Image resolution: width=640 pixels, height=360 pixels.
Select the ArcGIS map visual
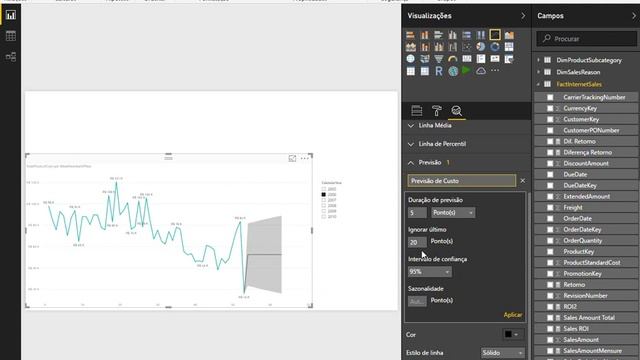click(453, 71)
